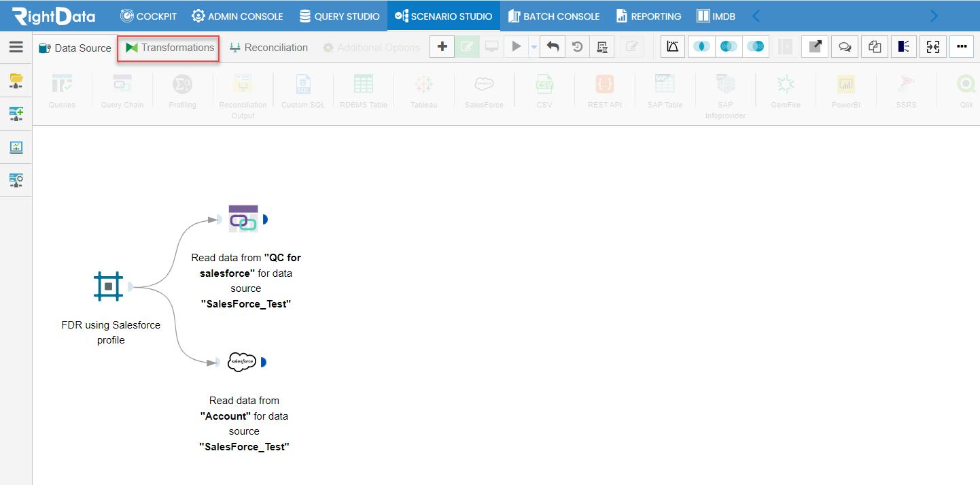The image size is (980, 485).
Task: Click the undo arrow icon
Action: pyautogui.click(x=553, y=47)
